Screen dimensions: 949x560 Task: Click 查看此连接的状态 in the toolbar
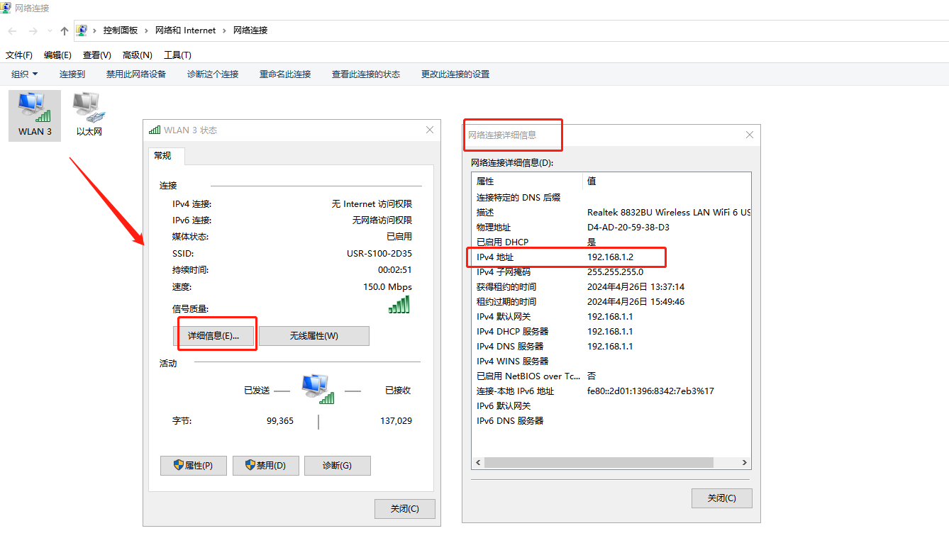366,74
